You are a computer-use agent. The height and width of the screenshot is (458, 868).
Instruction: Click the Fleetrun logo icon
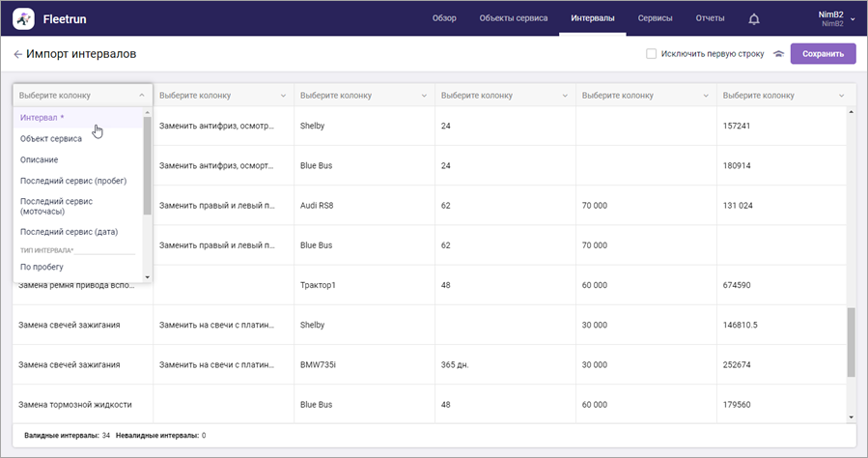point(23,18)
